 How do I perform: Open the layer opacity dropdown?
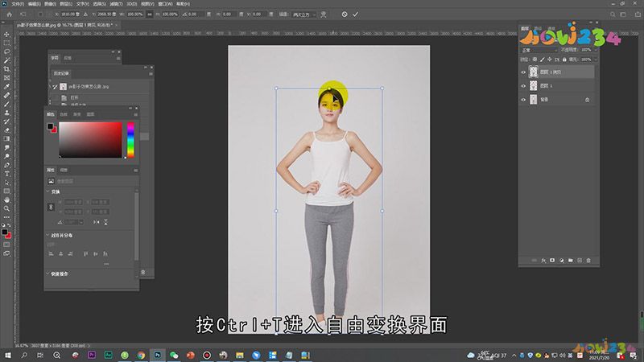point(596,50)
